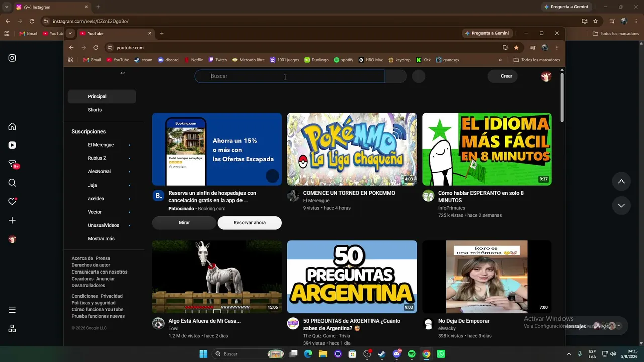Click the Instagram create plus icon
This screenshot has height=362, width=644.
coord(12,220)
